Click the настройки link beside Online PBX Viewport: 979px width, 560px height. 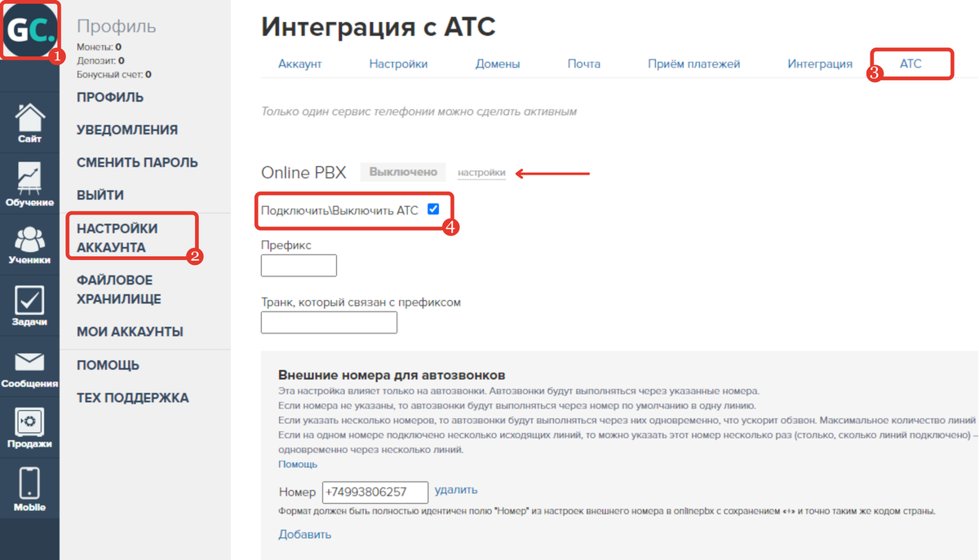coord(481,173)
